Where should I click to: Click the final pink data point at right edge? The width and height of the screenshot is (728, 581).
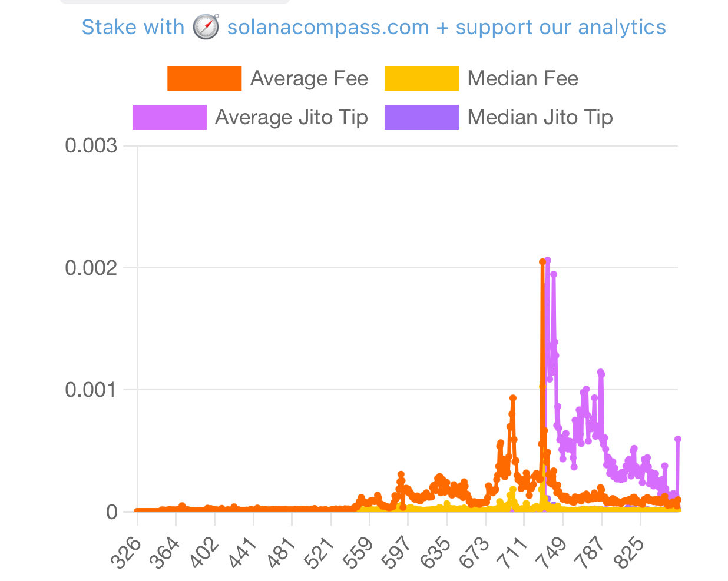pyautogui.click(x=678, y=439)
